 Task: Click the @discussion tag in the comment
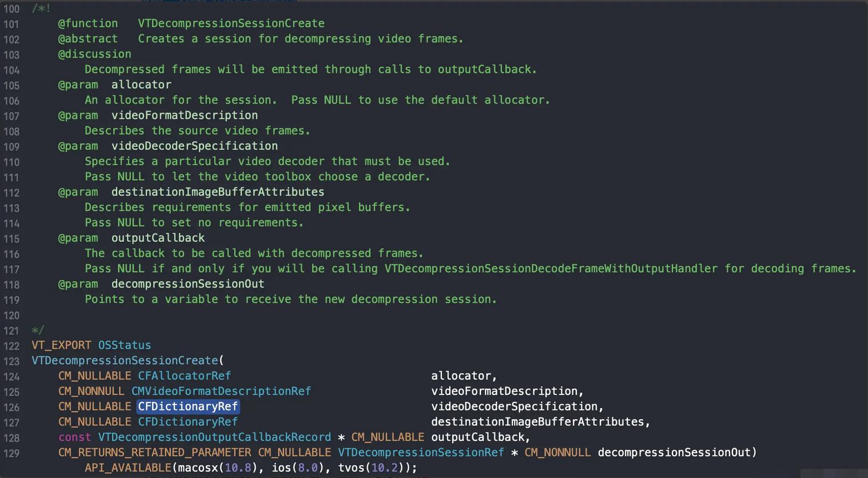click(x=94, y=54)
